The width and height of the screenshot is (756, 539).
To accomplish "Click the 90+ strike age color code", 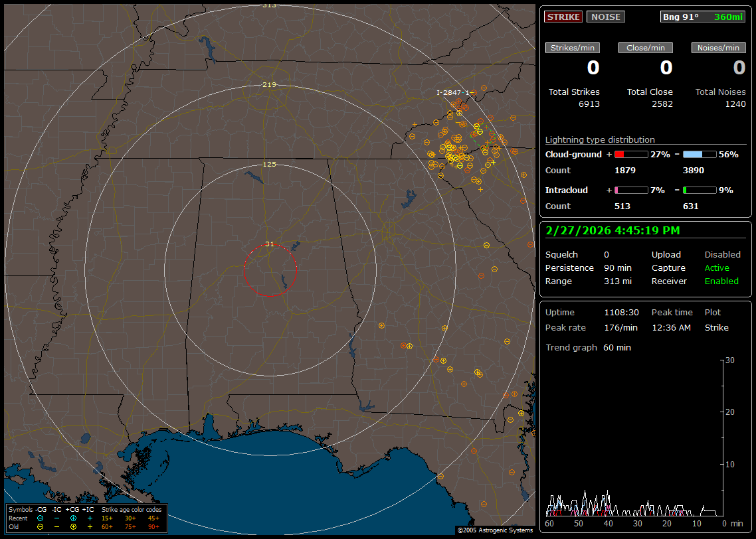I will pos(153,526).
